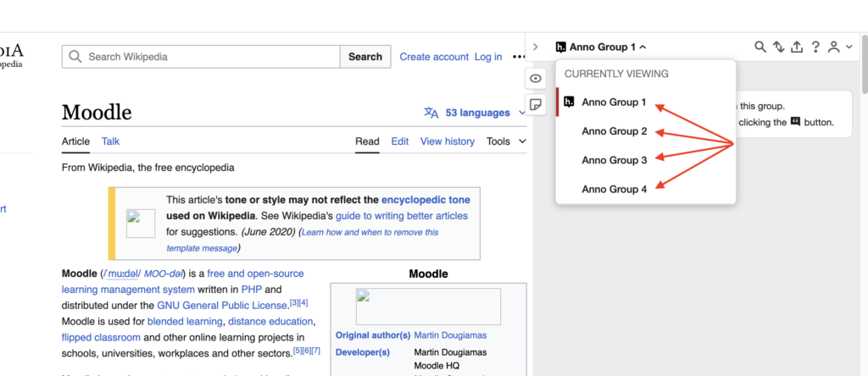This screenshot has width=868, height=376.
Task: Open the sort annotations icon
Action: click(778, 47)
